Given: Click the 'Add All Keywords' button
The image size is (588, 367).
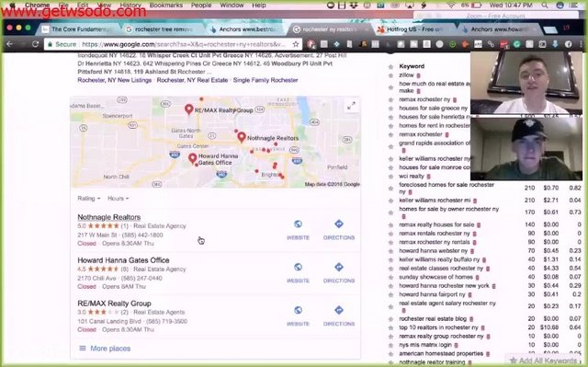Looking at the screenshot, I should coord(544,361).
